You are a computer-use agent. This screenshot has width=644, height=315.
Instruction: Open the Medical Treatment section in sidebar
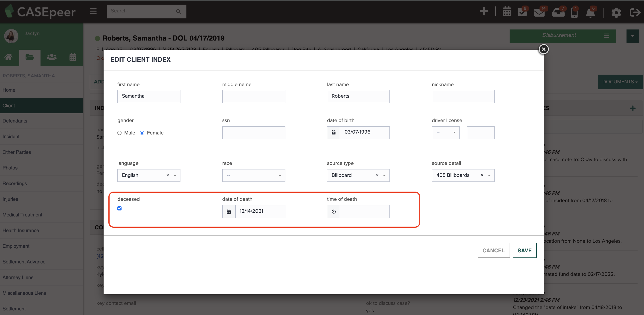pyautogui.click(x=22, y=215)
